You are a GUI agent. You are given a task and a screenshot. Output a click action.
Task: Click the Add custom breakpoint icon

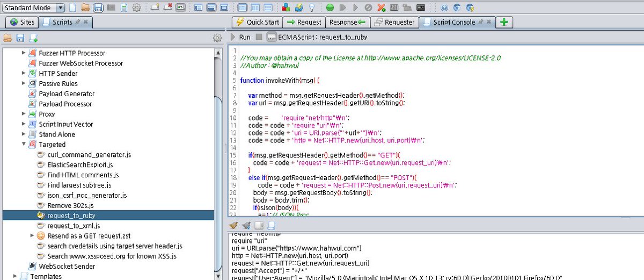(381, 8)
